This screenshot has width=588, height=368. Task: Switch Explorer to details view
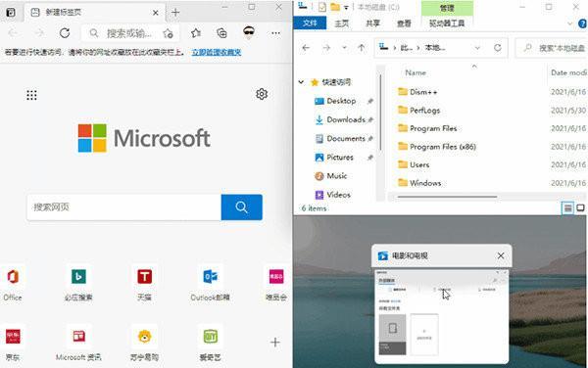pos(567,207)
